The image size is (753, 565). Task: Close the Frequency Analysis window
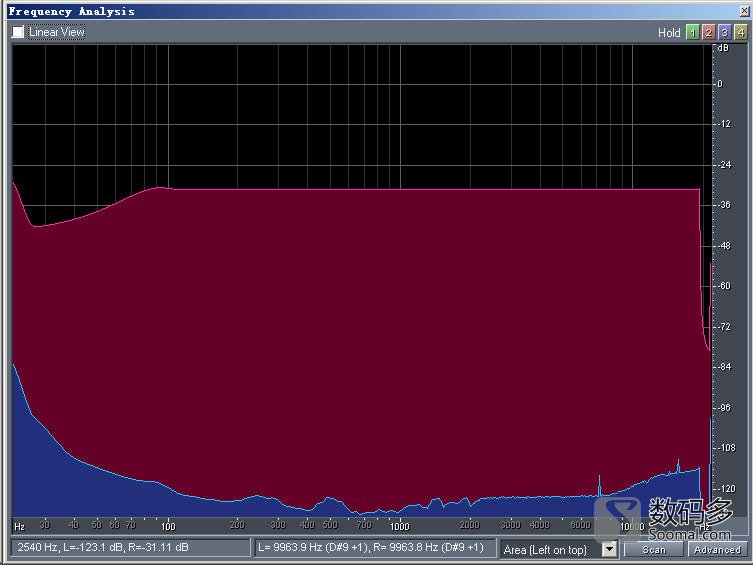743,11
